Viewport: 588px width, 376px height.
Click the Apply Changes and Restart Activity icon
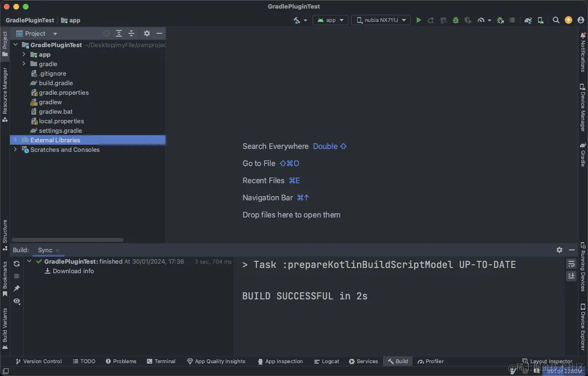[x=431, y=20]
